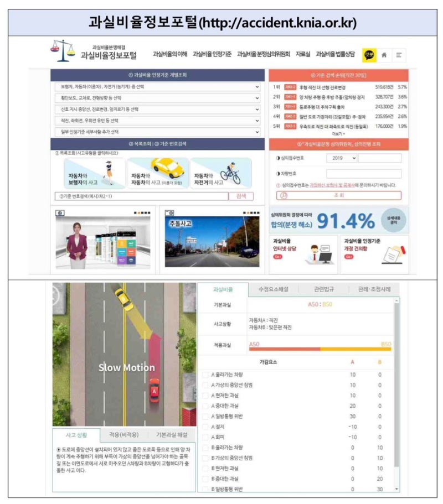
Task: Click rank 5 red code badge
Action: [290, 126]
